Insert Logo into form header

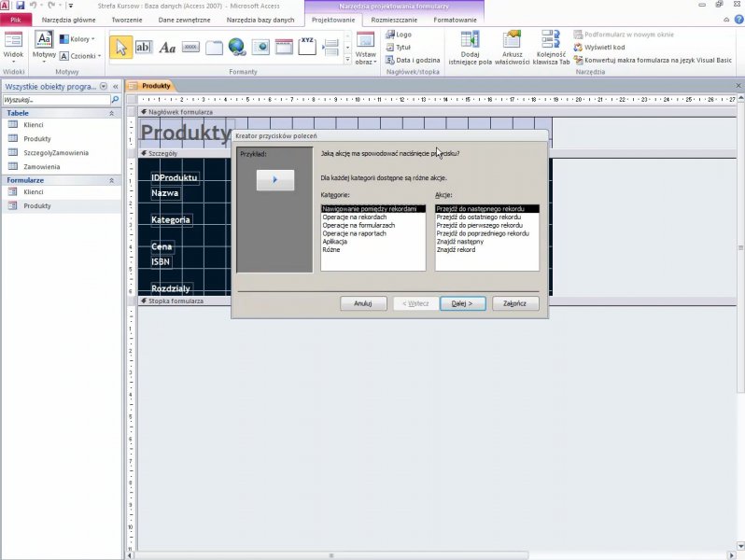(x=398, y=35)
